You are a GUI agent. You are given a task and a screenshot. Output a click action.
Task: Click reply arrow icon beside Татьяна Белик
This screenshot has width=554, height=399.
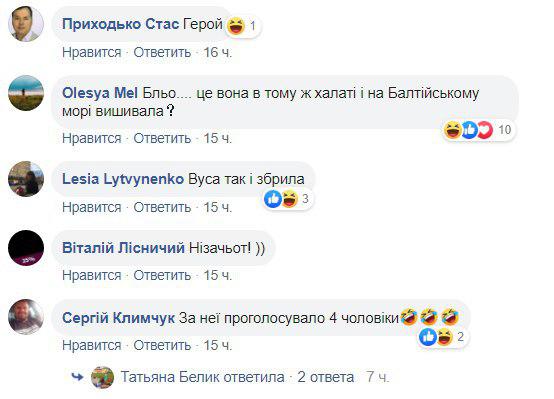click(77, 377)
